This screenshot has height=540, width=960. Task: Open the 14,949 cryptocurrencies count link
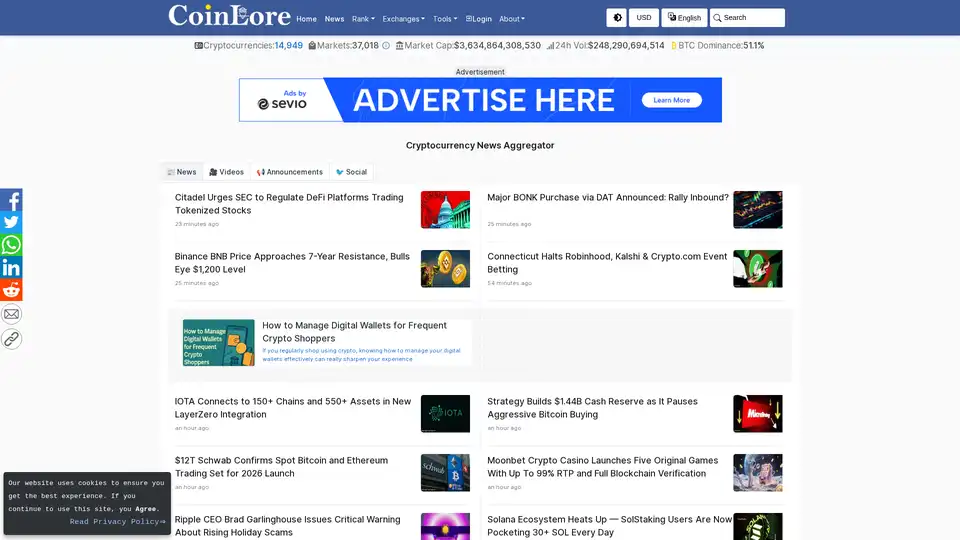tap(288, 45)
